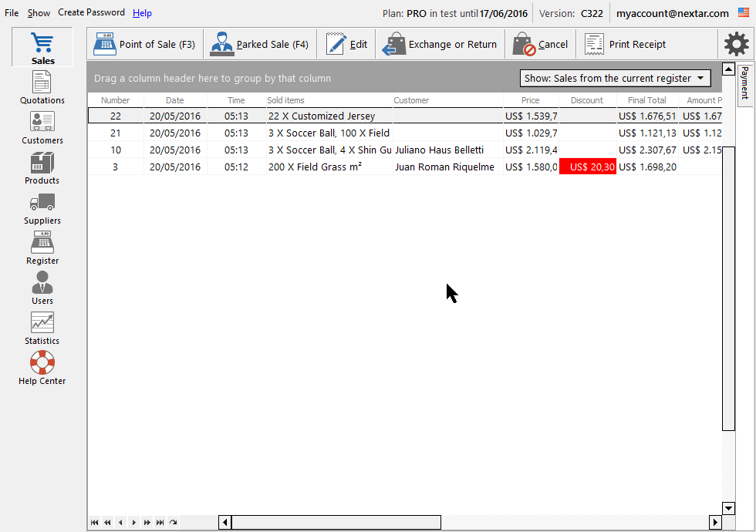Sort by Time column header
Image resolution: width=756 pixels, height=532 pixels.
tap(236, 100)
